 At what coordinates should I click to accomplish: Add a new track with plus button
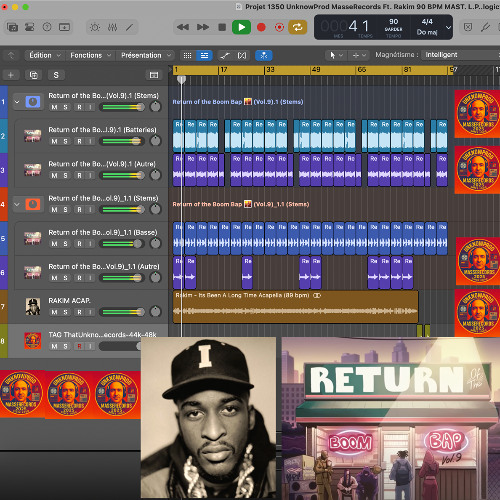pos(11,75)
